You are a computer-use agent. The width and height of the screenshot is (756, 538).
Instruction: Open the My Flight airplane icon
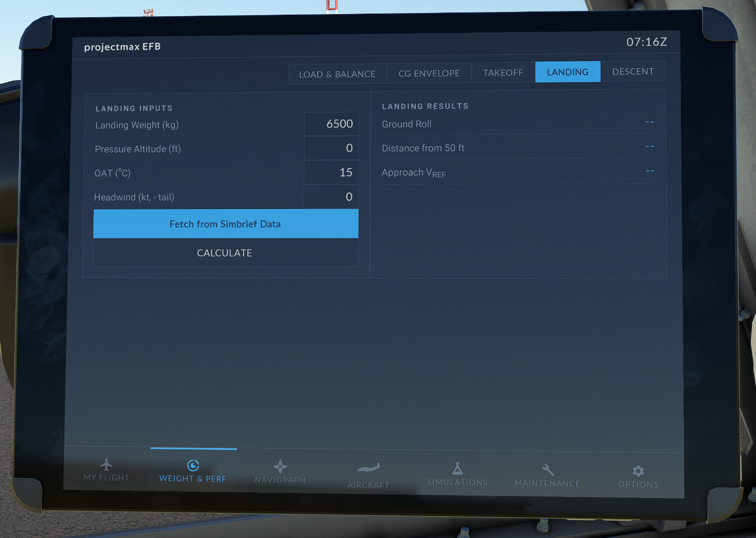coord(106,464)
